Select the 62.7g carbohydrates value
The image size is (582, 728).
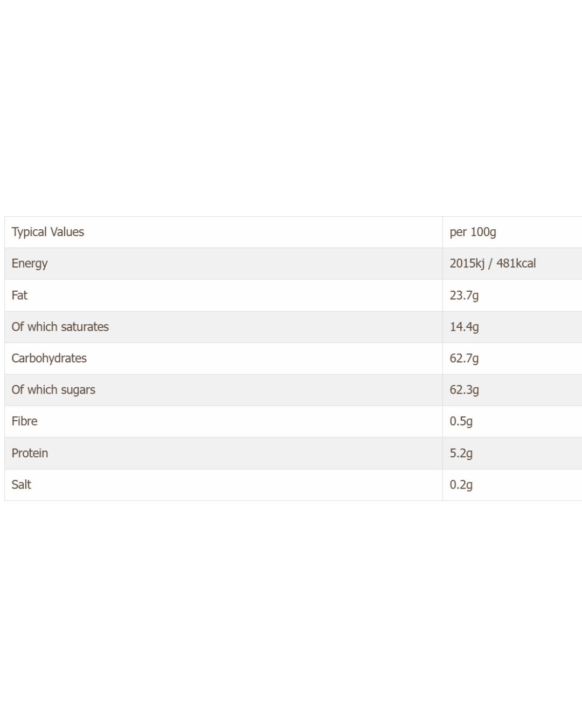[x=464, y=358]
